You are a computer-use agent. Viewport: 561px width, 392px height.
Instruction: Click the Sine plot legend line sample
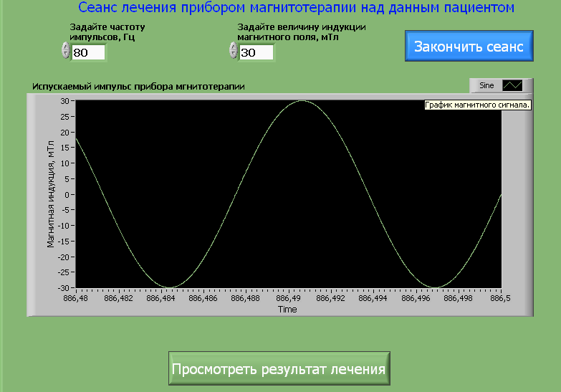click(512, 85)
